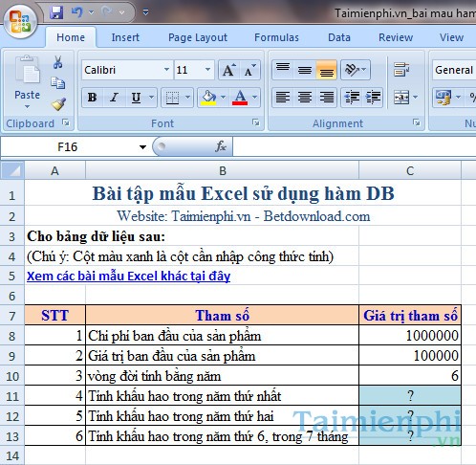Open the View tab
476x465 pixels.
click(451, 37)
